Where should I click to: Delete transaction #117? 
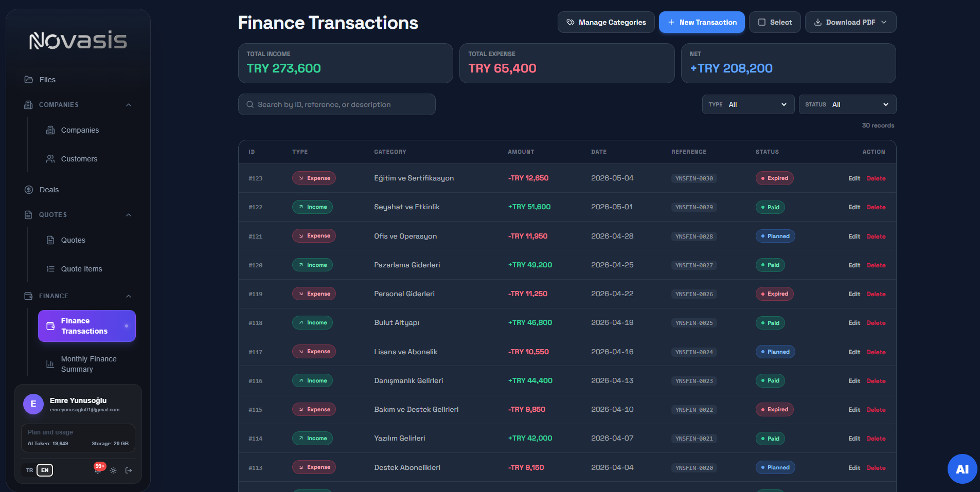tap(876, 352)
